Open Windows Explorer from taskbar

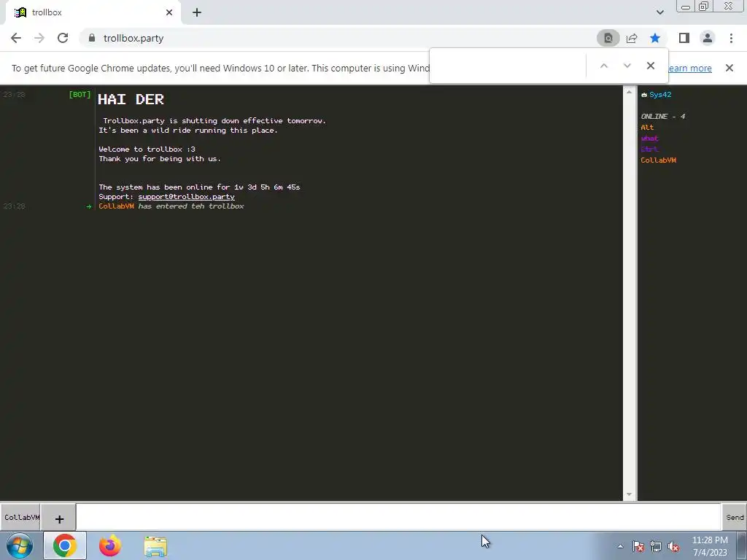[x=155, y=546]
